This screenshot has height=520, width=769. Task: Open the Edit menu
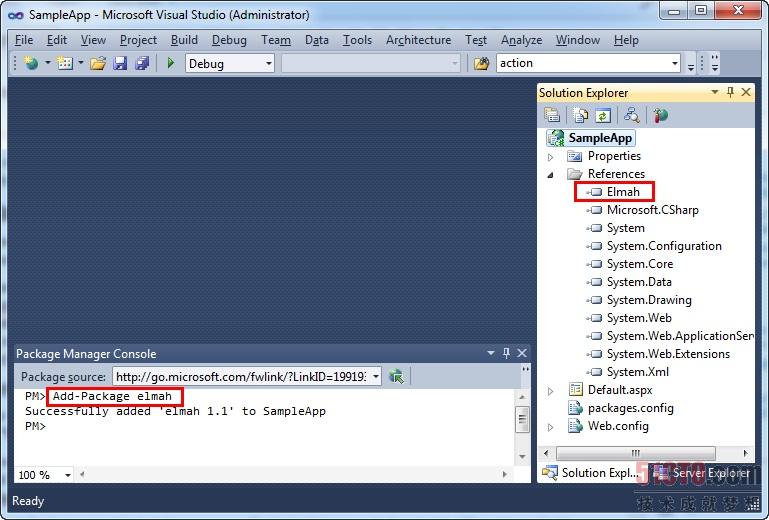click(57, 40)
